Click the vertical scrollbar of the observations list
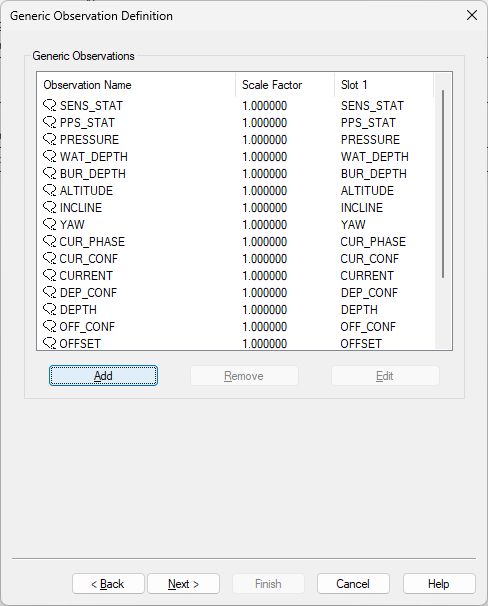Screen dimensions: 488x606 [x=443, y=211]
